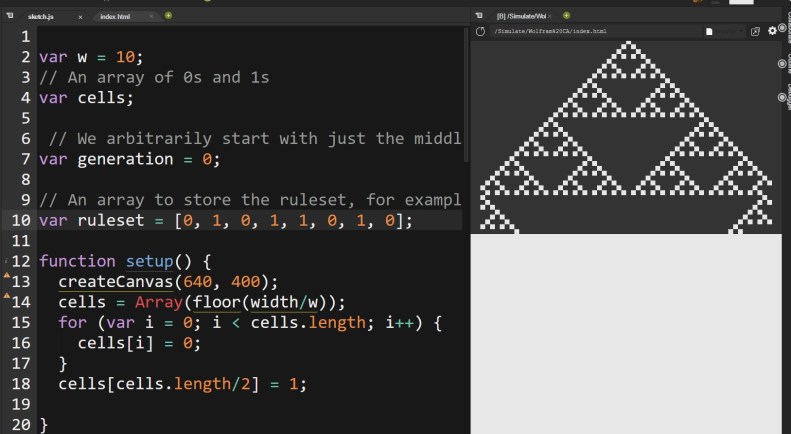Open preview settings gear icon
Image resolution: width=791 pixels, height=434 pixels.
[771, 31]
